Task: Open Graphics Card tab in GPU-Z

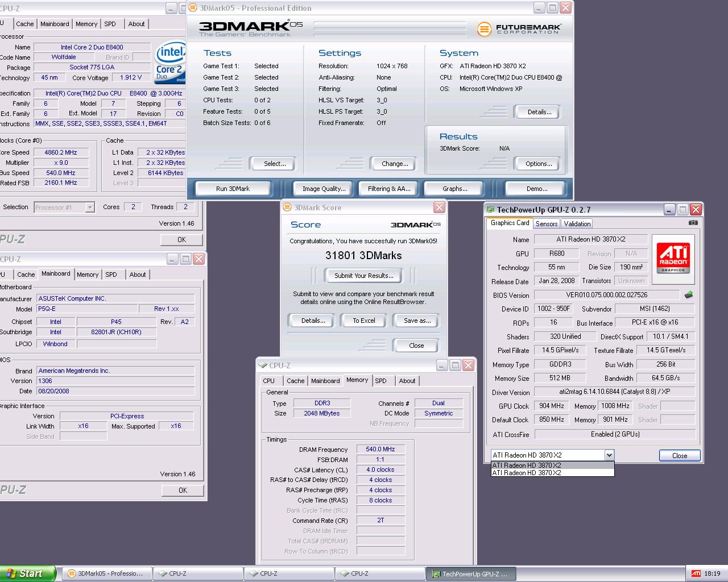Action: pyautogui.click(x=510, y=223)
